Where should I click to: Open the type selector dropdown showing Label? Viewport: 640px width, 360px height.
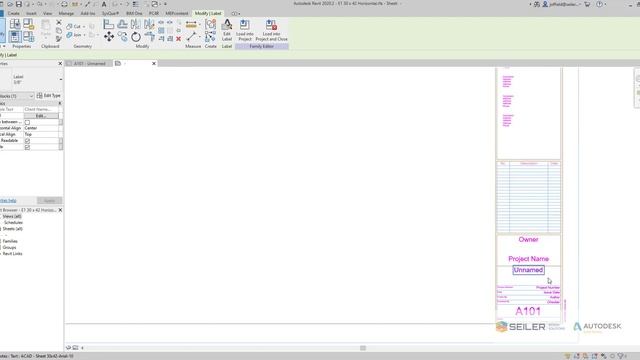tap(61, 79)
